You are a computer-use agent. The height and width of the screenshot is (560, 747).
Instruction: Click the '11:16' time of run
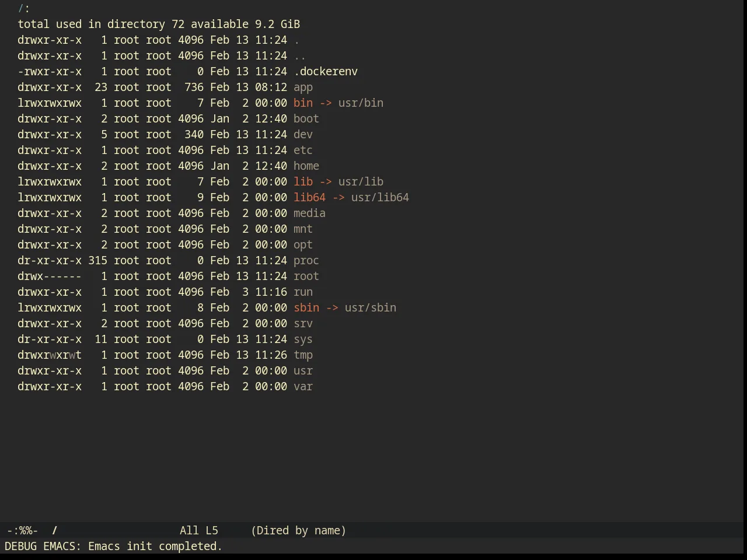[x=271, y=292]
